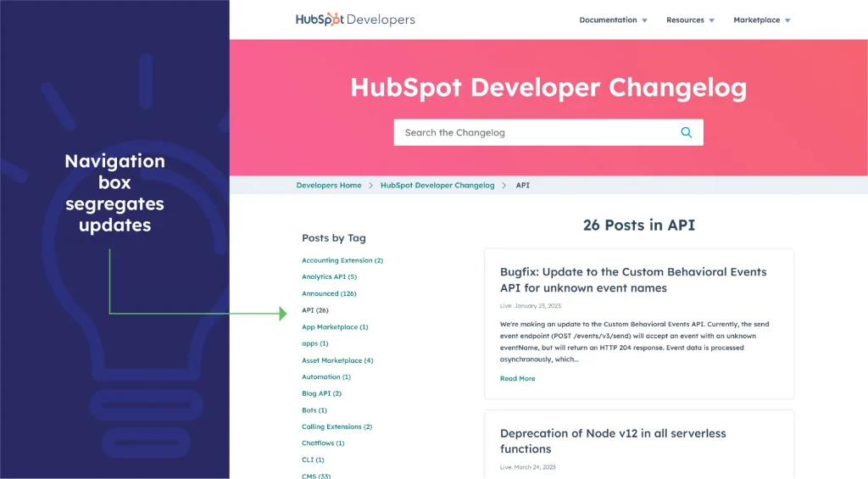Click Read More on the bugfix post
This screenshot has height=479, width=868.
(518, 378)
